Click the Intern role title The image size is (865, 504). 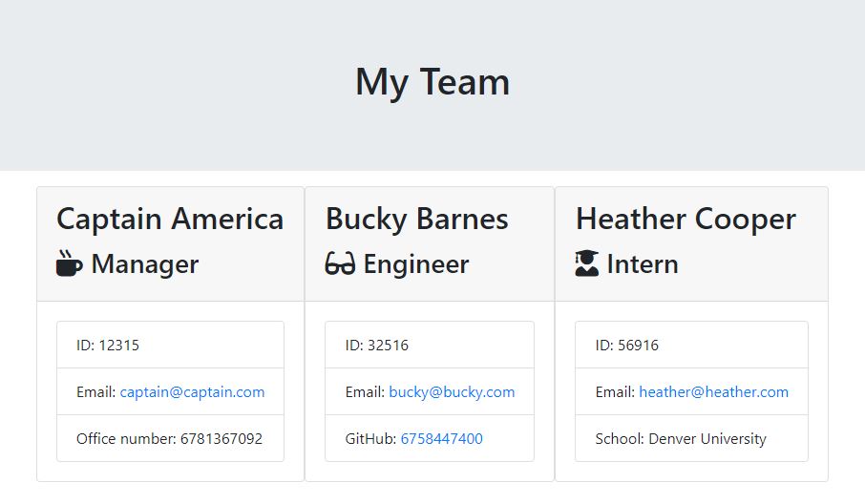643,264
